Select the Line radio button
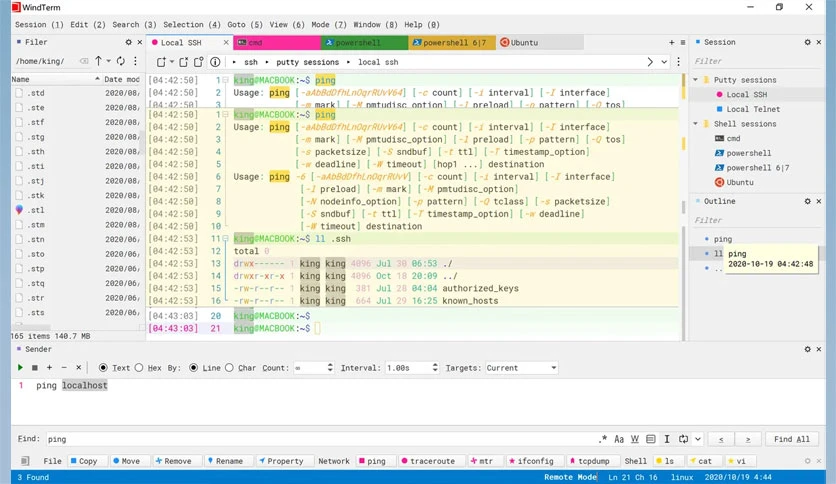The image size is (836, 484). click(x=194, y=368)
